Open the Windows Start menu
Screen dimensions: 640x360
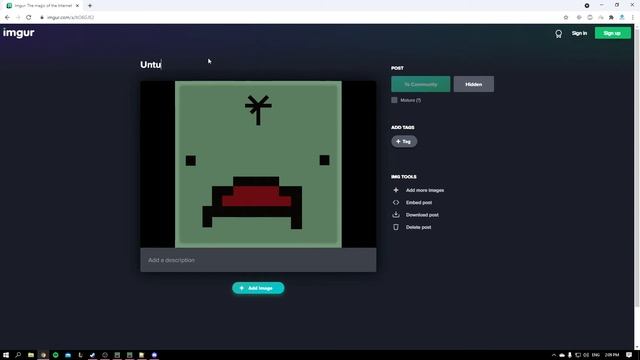click(6, 355)
